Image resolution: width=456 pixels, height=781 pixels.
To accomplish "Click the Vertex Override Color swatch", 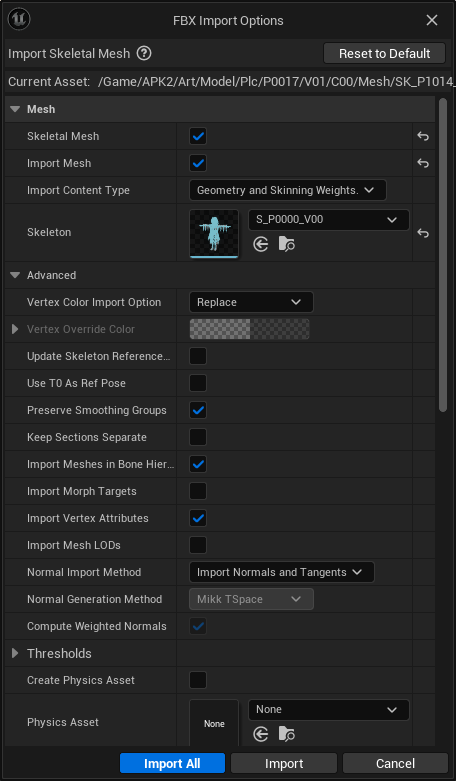I will click(x=249, y=329).
